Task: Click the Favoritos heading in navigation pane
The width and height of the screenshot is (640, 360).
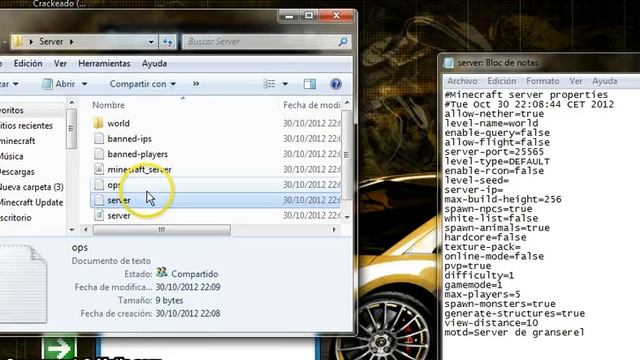Action: (x=12, y=110)
